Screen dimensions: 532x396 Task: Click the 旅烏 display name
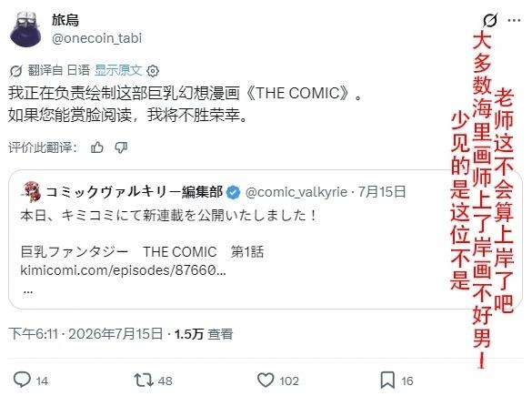(x=65, y=20)
